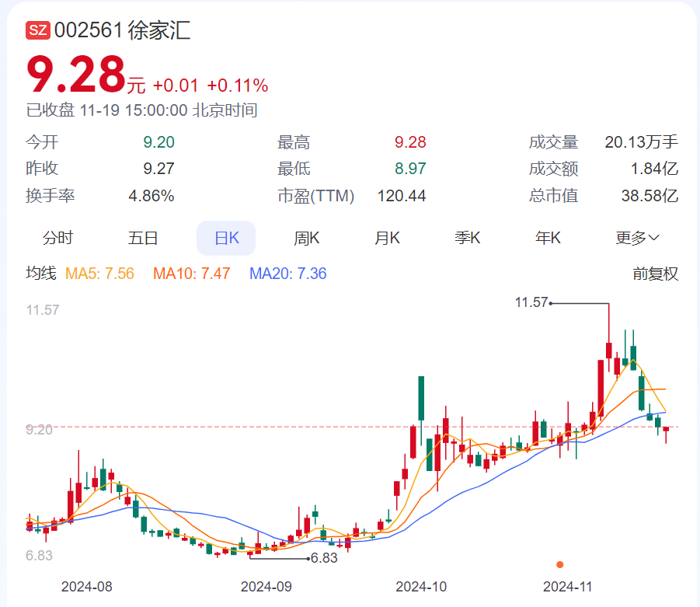
Task: Click the MA5: 7.56 indicator
Action: coord(99,274)
